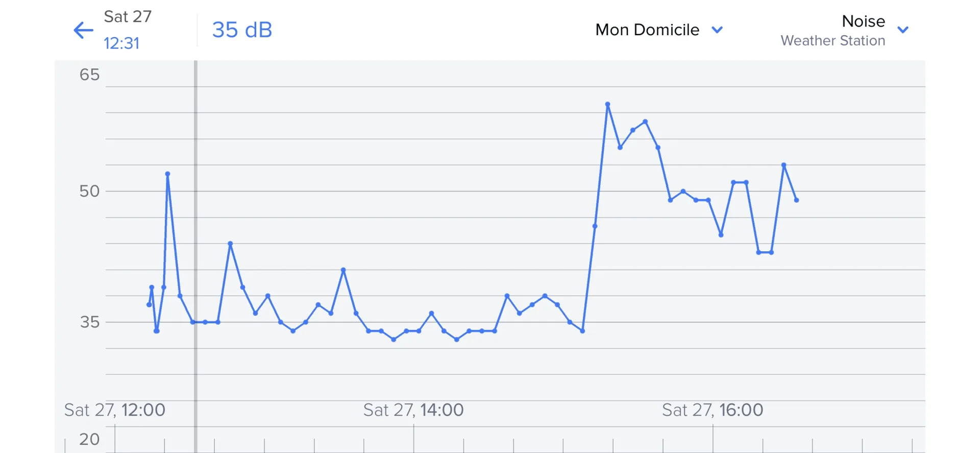Click the Sat 27, 16:00 time label

click(713, 410)
